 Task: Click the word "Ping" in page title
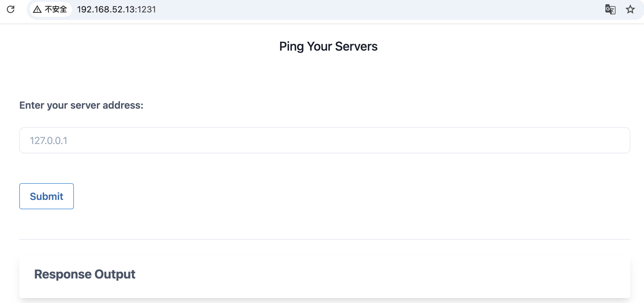coord(291,47)
